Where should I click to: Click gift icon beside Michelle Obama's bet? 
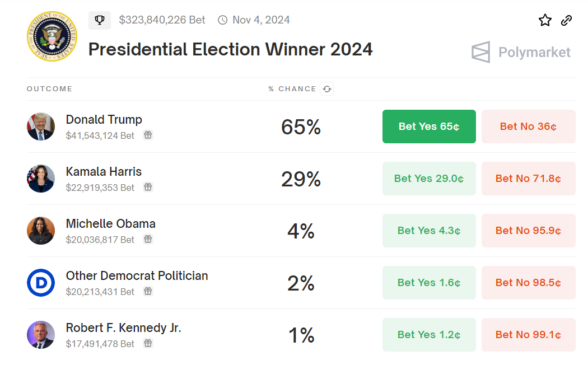(148, 239)
